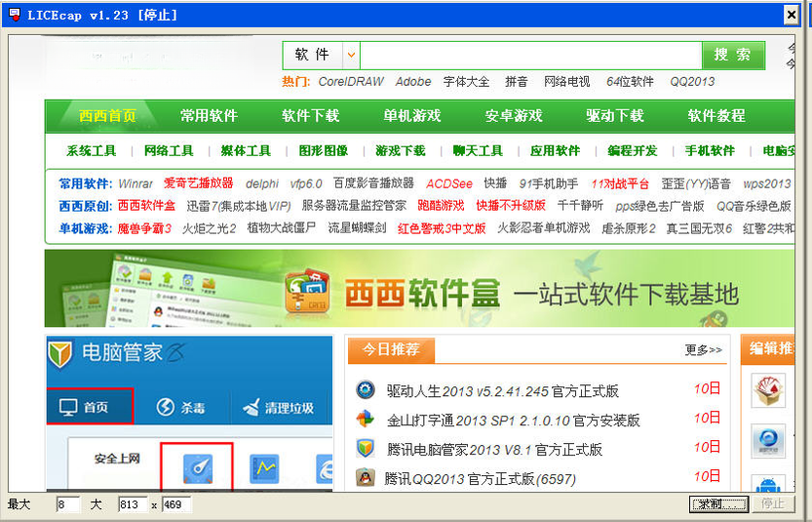This screenshot has width=812, height=522.
Task: Open the 图形图像 subcategory
Action: tap(324, 151)
